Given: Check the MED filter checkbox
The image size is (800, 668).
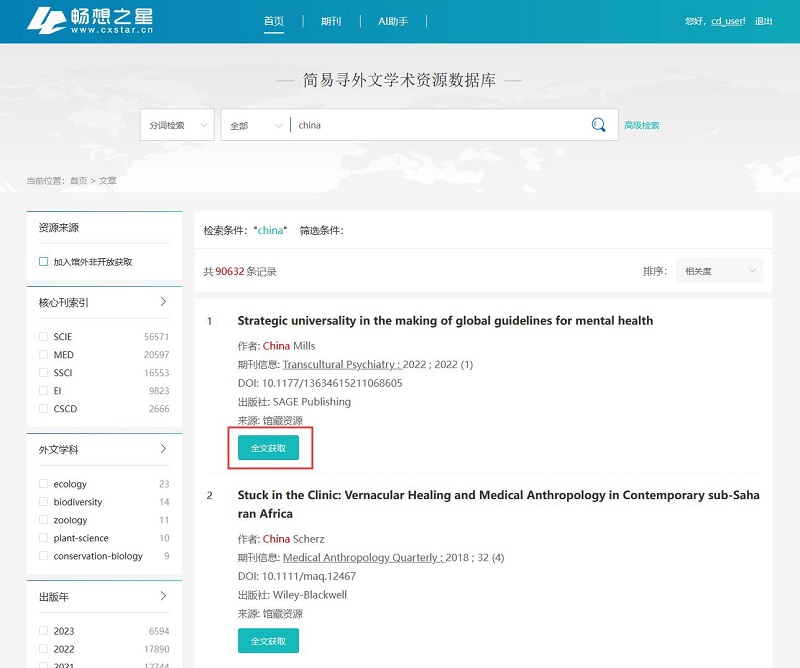Looking at the screenshot, I should tap(43, 354).
